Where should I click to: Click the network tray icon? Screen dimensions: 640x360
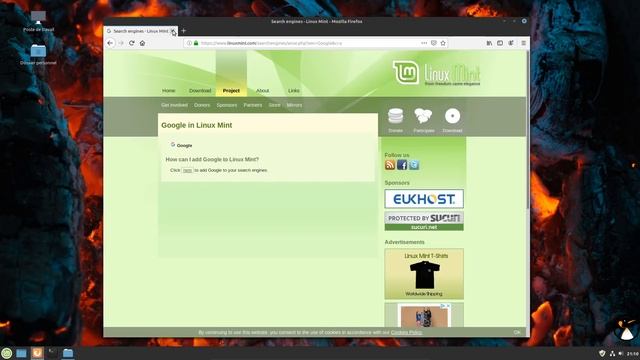pos(612,353)
